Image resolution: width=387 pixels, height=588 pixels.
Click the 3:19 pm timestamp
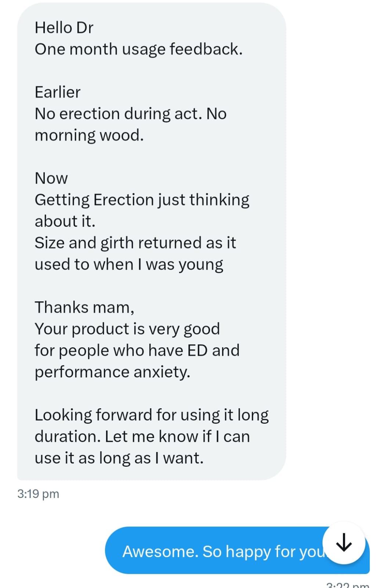point(38,494)
